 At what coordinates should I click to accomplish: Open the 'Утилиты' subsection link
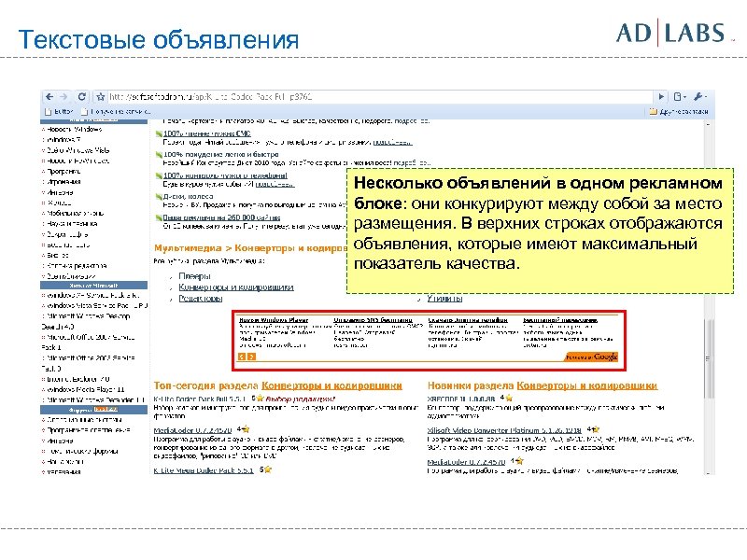click(444, 299)
